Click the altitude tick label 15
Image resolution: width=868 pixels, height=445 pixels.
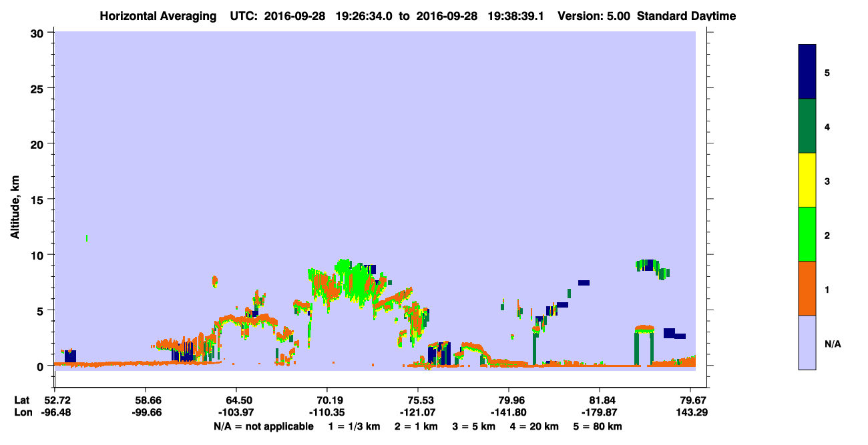point(37,199)
